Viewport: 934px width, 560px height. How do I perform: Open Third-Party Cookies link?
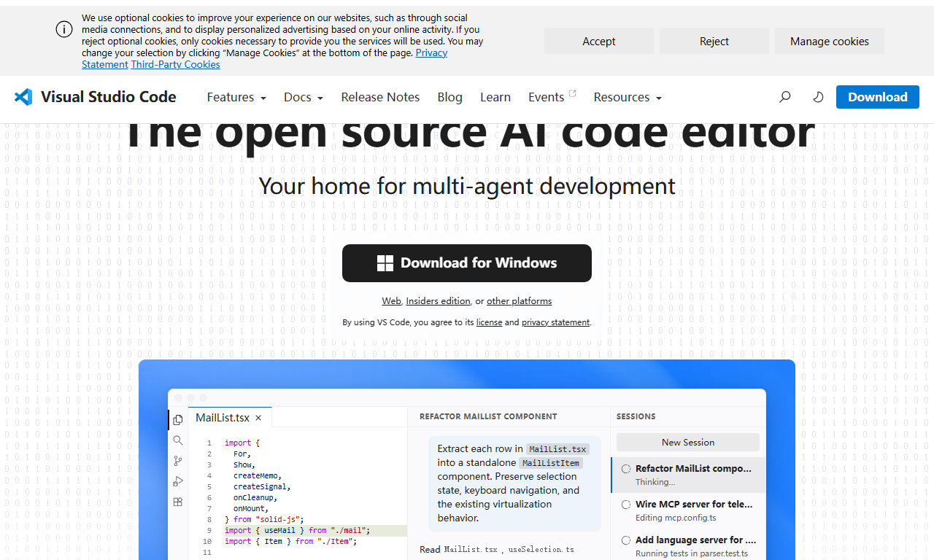(175, 64)
